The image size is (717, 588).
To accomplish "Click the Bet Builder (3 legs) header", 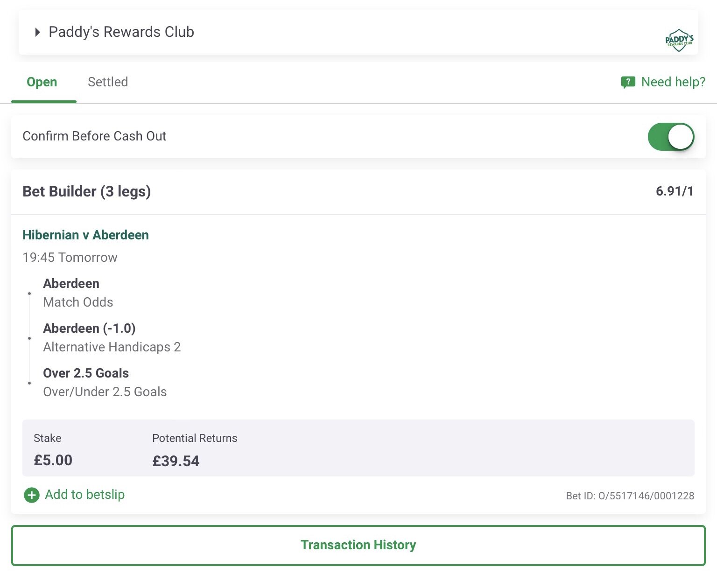I will [87, 191].
